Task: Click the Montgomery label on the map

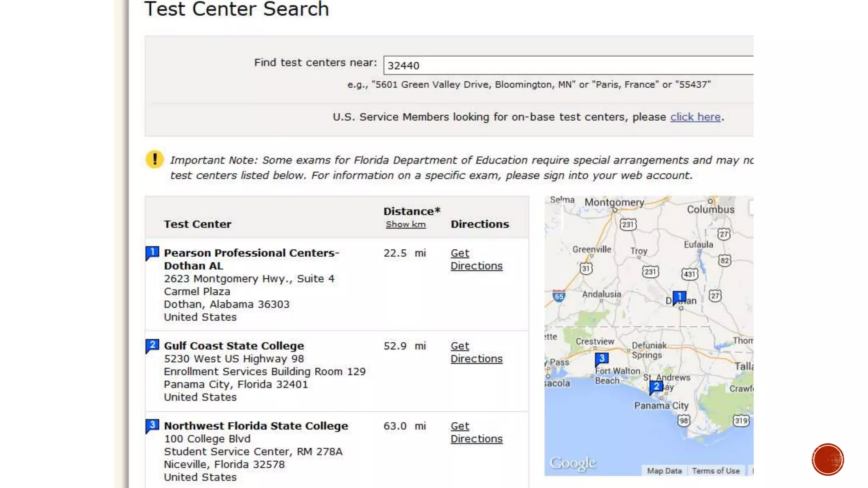Action: (x=614, y=202)
